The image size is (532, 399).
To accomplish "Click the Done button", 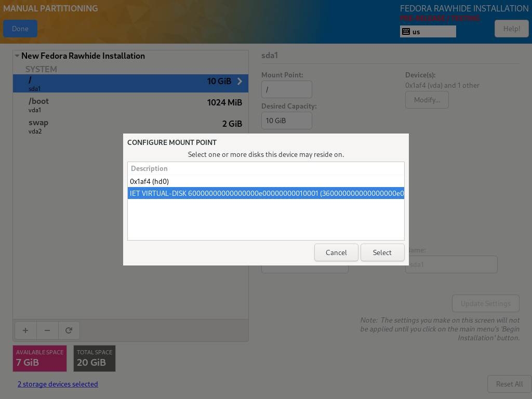I will pyautogui.click(x=20, y=29).
